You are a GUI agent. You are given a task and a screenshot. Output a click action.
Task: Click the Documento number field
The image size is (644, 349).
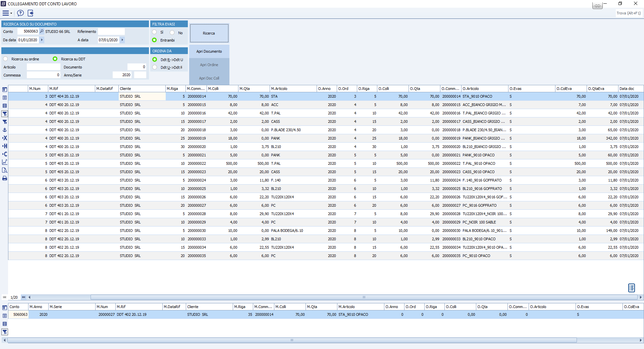137,67
